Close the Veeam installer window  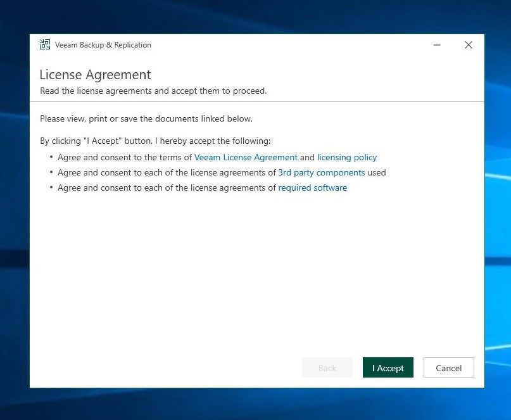[x=469, y=45]
